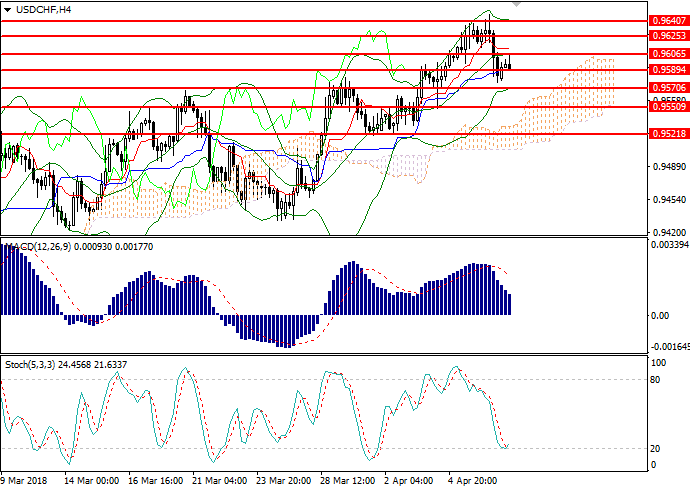Click the 28 Mar 12:00 time label

coord(346,479)
